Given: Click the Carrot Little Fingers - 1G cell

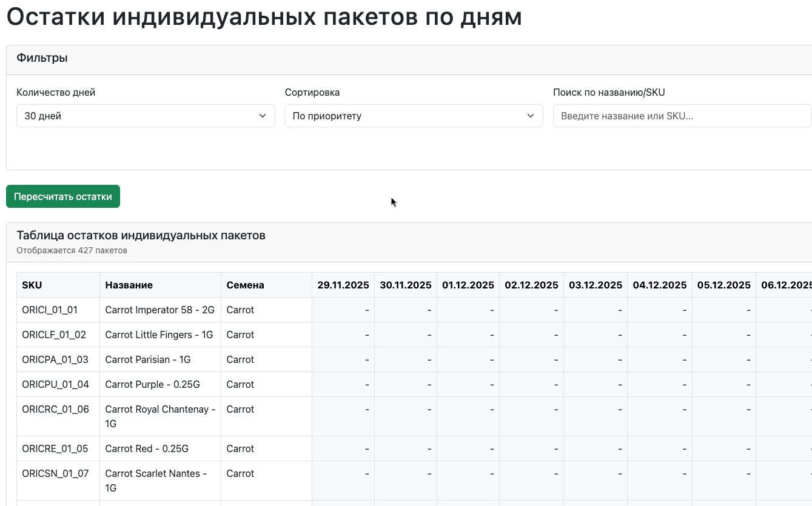Looking at the screenshot, I should point(159,335).
